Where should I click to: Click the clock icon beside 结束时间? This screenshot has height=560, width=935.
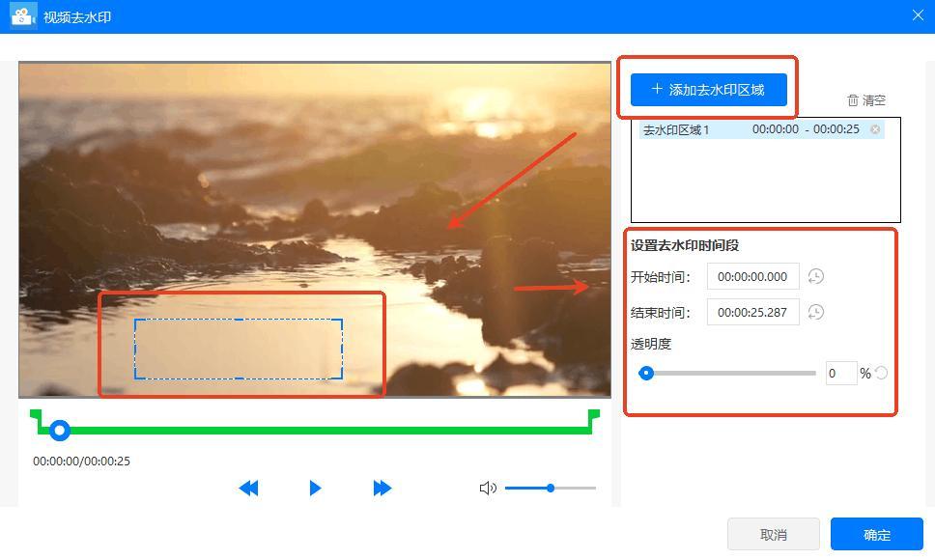(x=816, y=313)
